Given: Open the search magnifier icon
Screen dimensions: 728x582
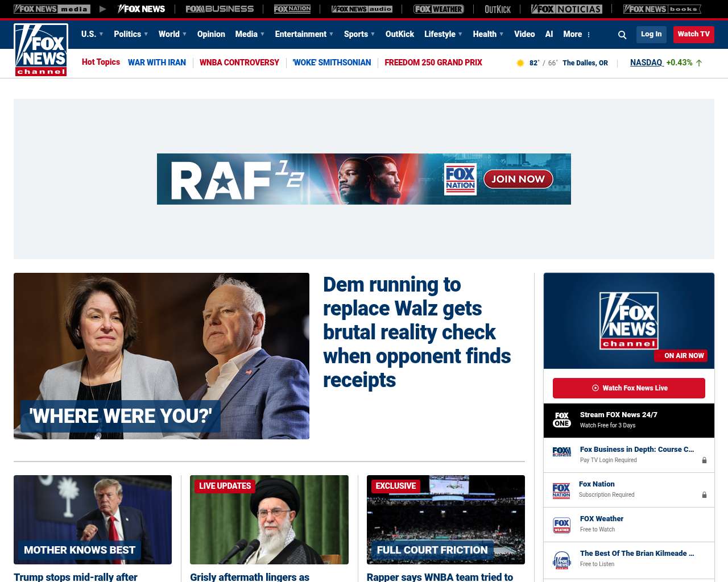Looking at the screenshot, I should 622,35.
